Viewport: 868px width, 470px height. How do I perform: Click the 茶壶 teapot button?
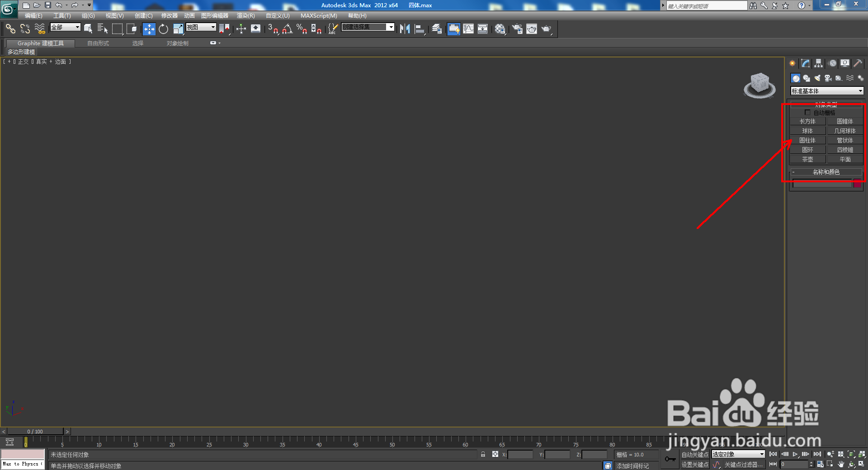807,159
